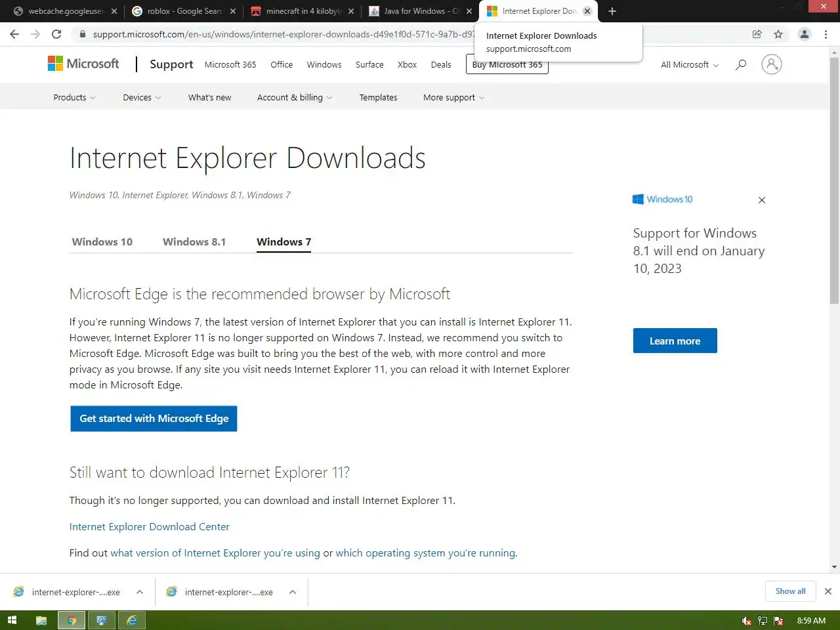840x630 pixels.
Task: Open Internet Explorer from the taskbar
Action: (132, 620)
